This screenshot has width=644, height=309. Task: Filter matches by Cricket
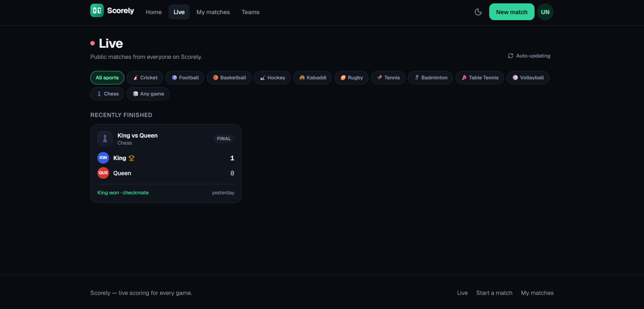click(x=145, y=78)
